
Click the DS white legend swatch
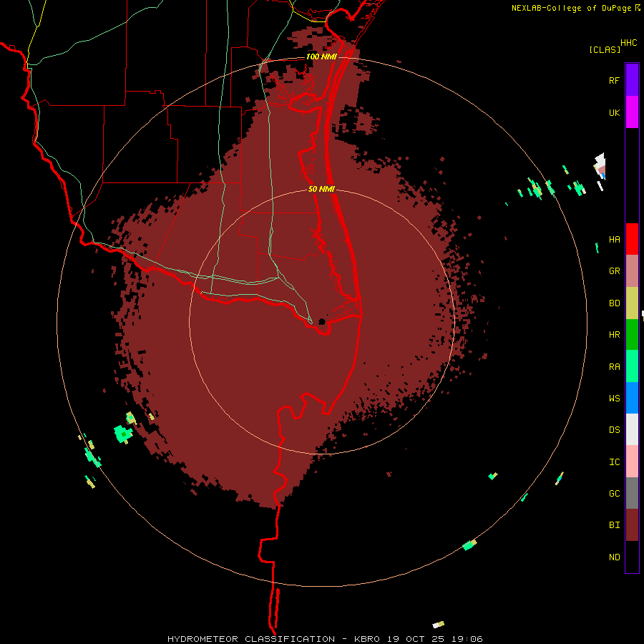[632, 429]
